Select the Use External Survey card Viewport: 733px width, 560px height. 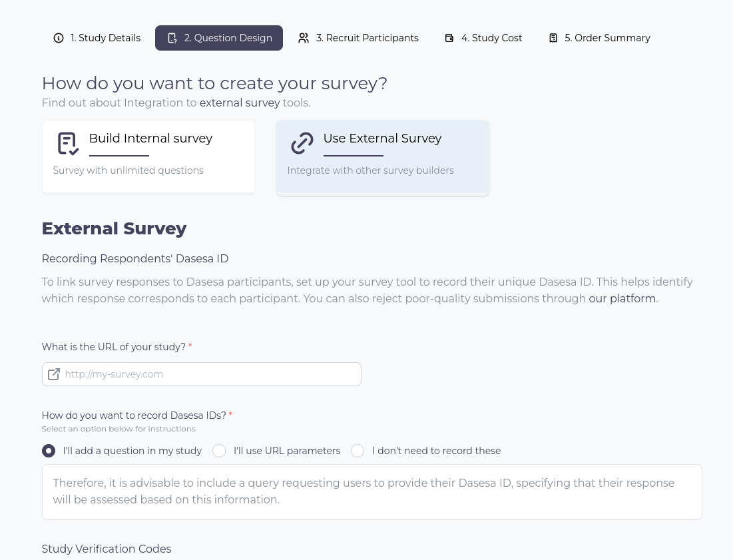pyautogui.click(x=383, y=158)
